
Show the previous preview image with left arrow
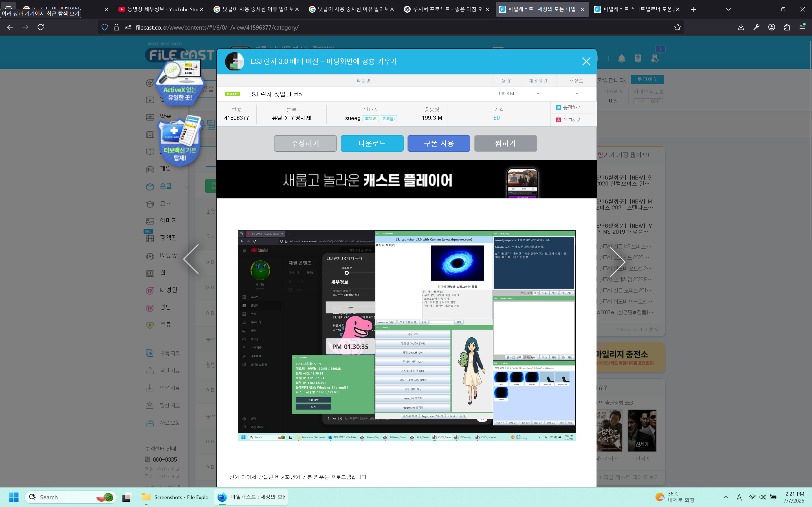coord(192,259)
